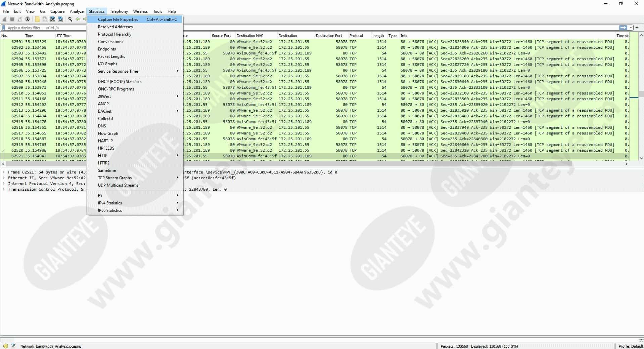The image size is (644, 349).
Task: Click the expert information circle in status bar
Action: tap(6, 346)
